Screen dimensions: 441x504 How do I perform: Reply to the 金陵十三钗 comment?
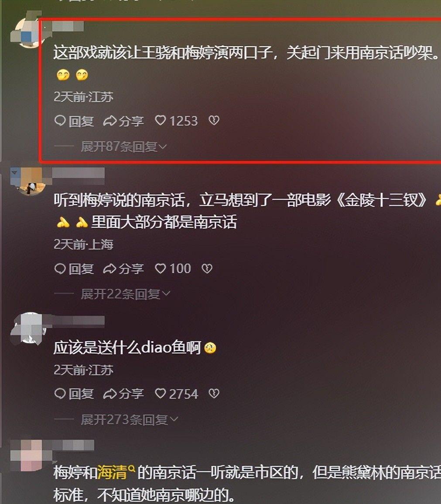[74, 268]
